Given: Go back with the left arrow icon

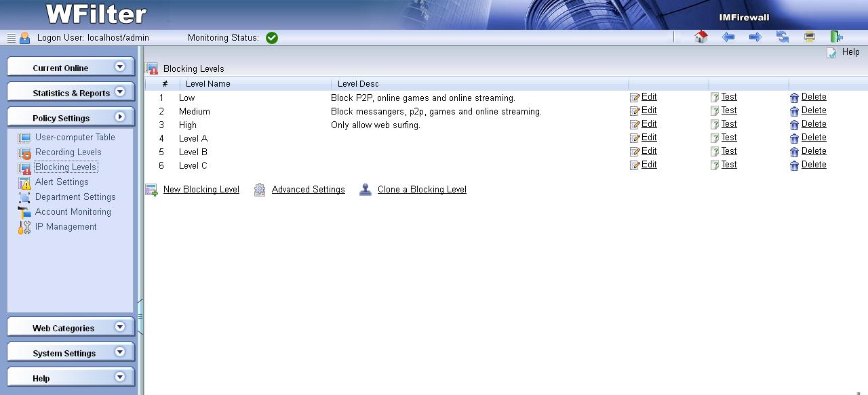Looking at the screenshot, I should tap(728, 37).
